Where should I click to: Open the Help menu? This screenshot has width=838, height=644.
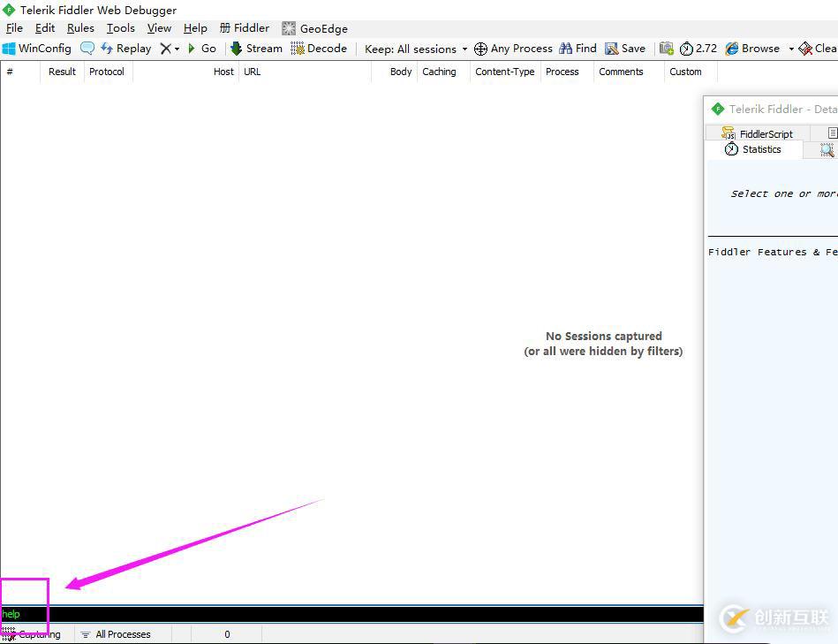click(195, 28)
